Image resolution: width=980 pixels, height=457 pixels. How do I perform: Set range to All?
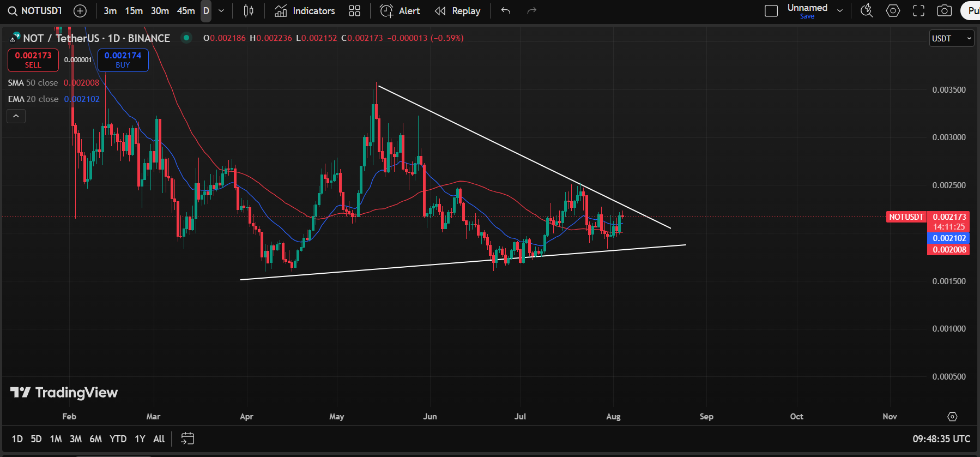pos(159,439)
